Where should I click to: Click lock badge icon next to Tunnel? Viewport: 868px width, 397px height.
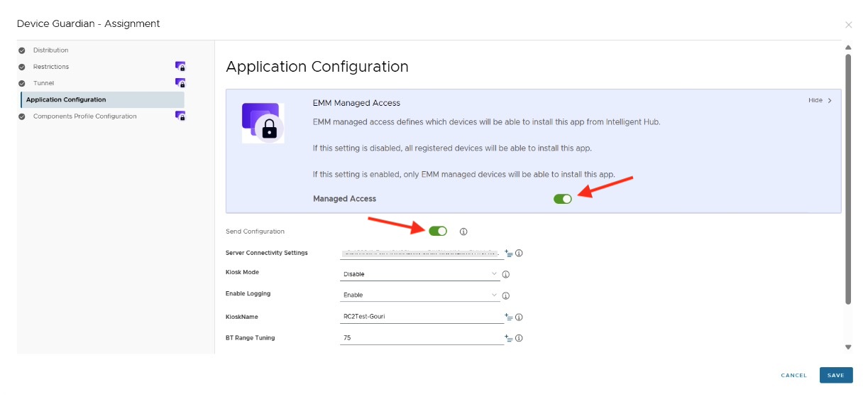click(180, 82)
